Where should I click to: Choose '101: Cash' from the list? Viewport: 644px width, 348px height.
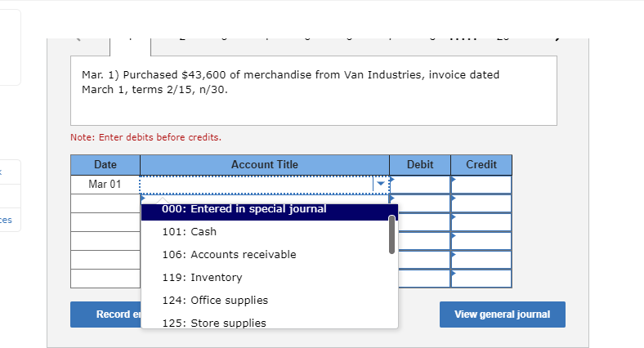point(265,232)
